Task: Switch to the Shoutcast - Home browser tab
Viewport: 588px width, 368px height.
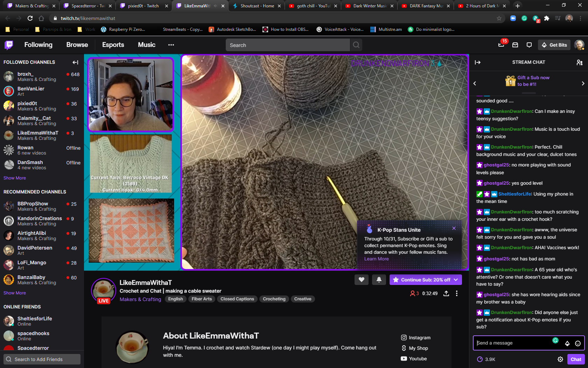Action: [x=257, y=6]
